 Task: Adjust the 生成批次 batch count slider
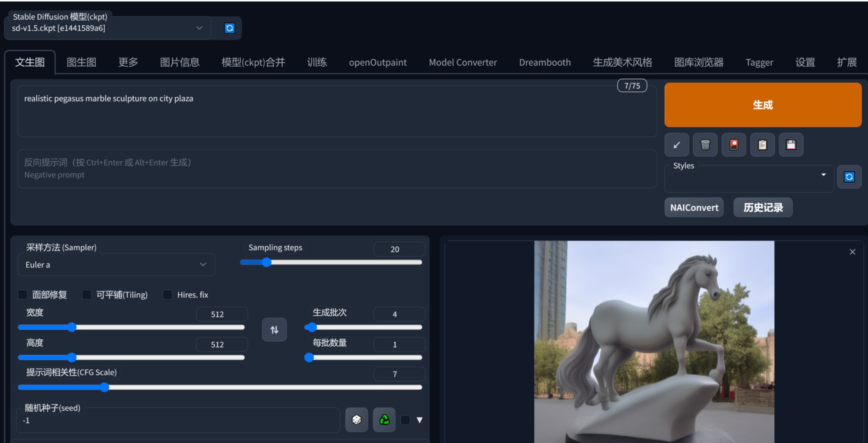pos(363,327)
